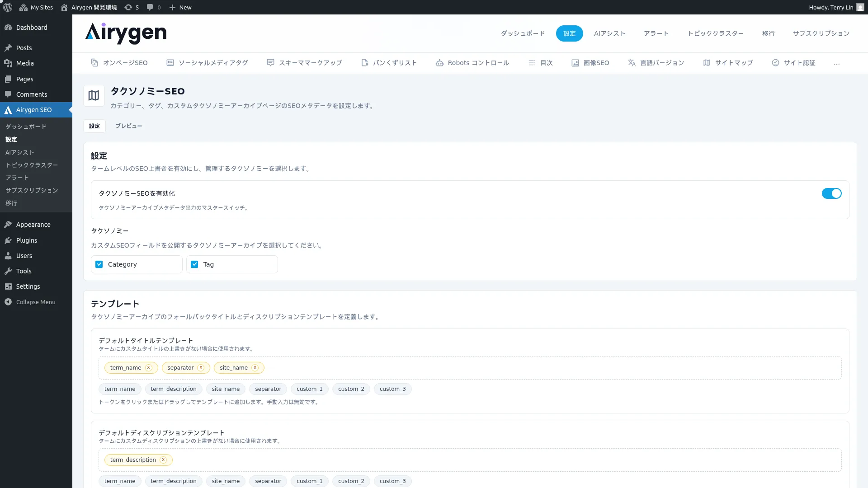Open サブスクリプション in the sidebar submenu

32,190
